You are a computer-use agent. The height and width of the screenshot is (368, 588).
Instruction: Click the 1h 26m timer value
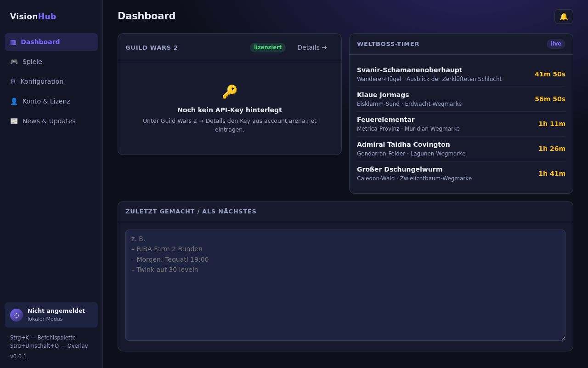click(x=552, y=149)
